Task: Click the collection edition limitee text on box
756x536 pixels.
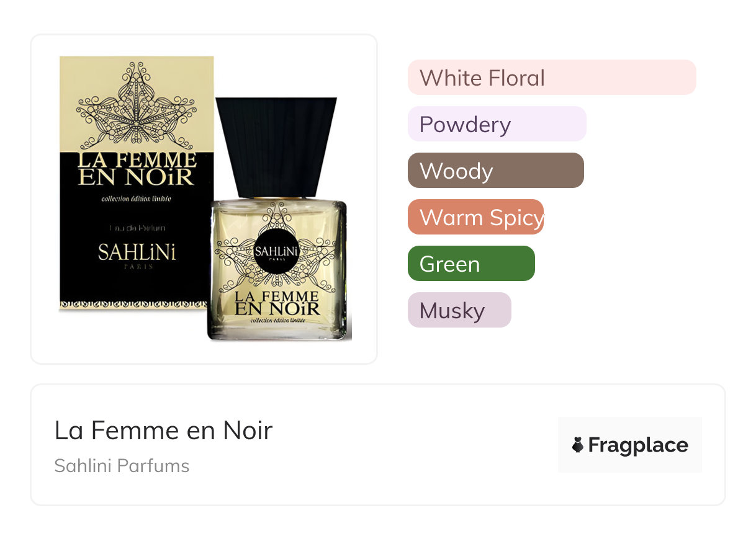Action: click(x=137, y=199)
